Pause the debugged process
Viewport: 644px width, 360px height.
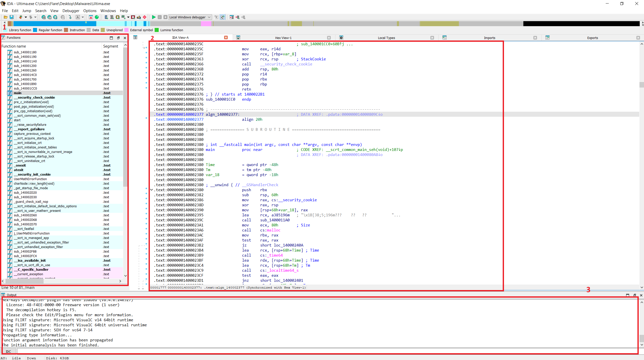[160, 17]
